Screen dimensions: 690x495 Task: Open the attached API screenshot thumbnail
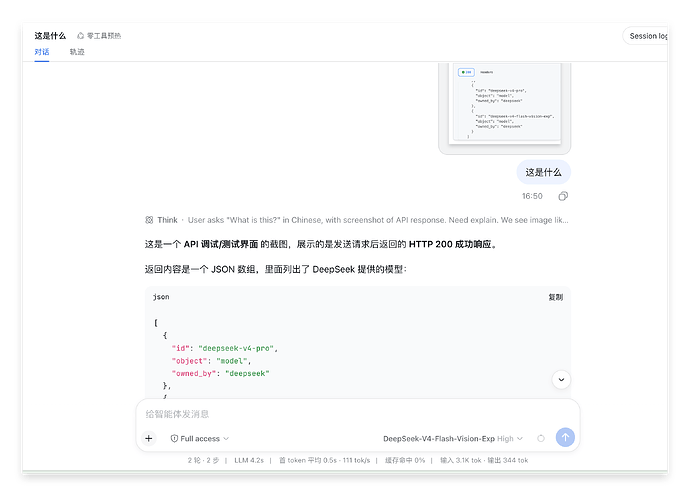coord(505,107)
